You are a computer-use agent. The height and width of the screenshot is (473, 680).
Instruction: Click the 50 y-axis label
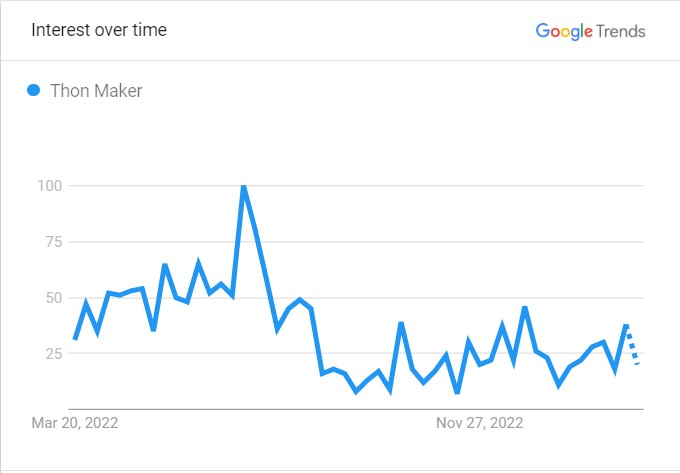[54, 298]
